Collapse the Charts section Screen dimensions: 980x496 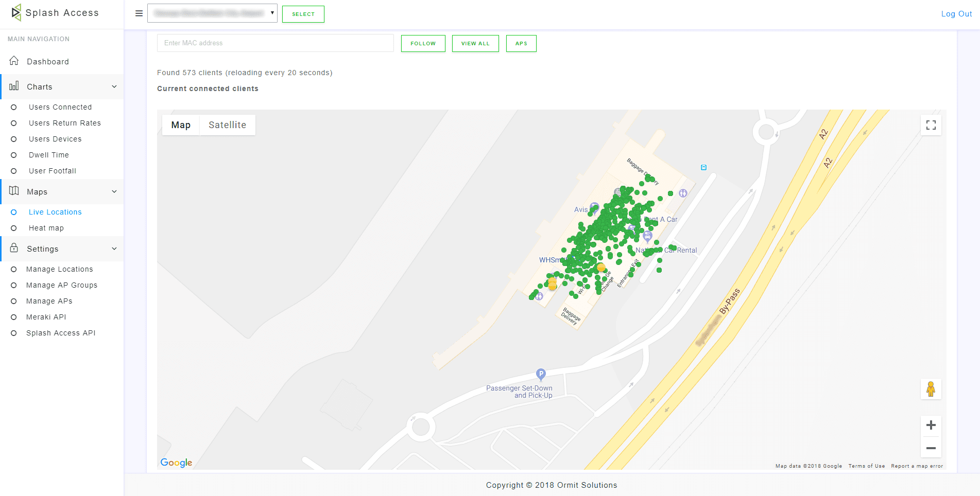tap(114, 86)
